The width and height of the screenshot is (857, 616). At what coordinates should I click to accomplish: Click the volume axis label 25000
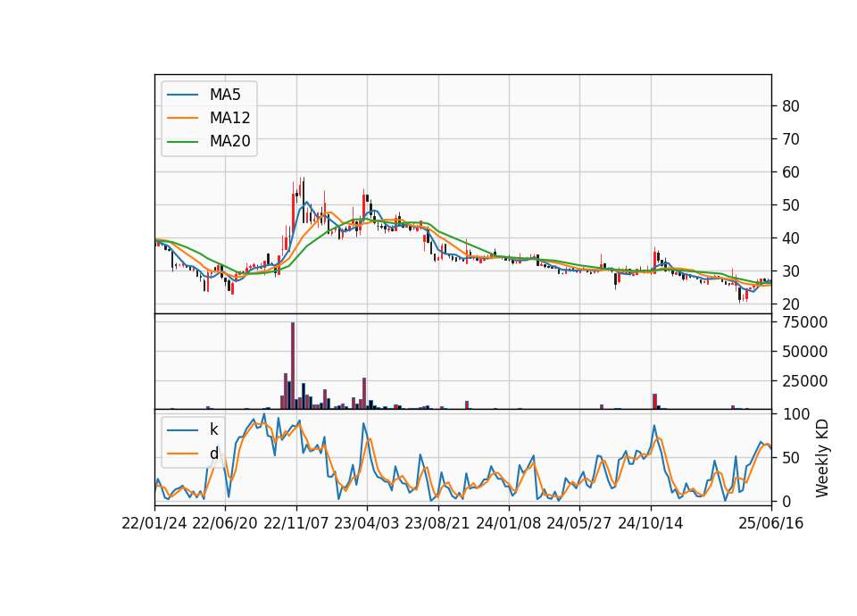click(804, 381)
